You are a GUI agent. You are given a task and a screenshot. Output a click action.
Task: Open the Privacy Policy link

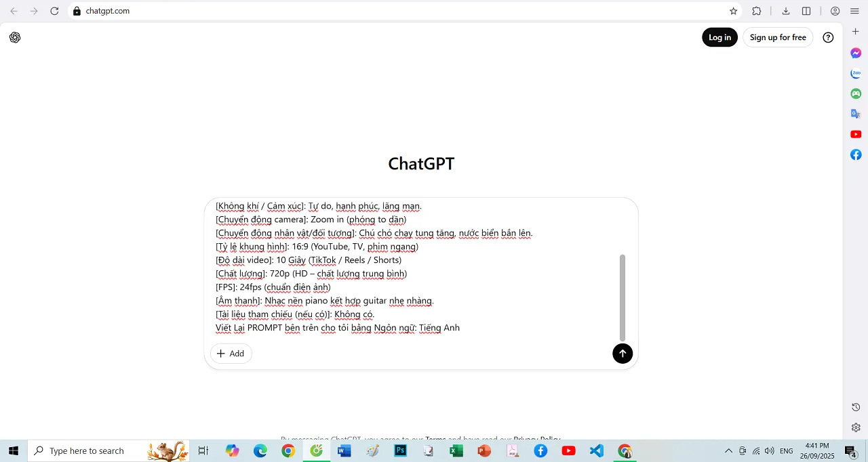[536, 439]
